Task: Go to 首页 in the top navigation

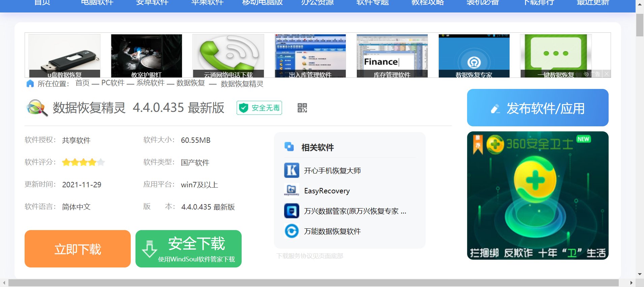Action: tap(42, 3)
